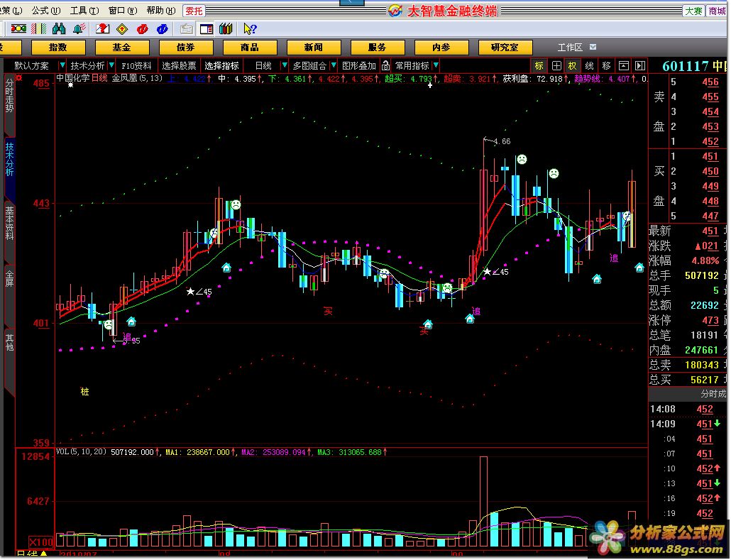
Task: Click the F10资料 button
Action: coord(136,66)
